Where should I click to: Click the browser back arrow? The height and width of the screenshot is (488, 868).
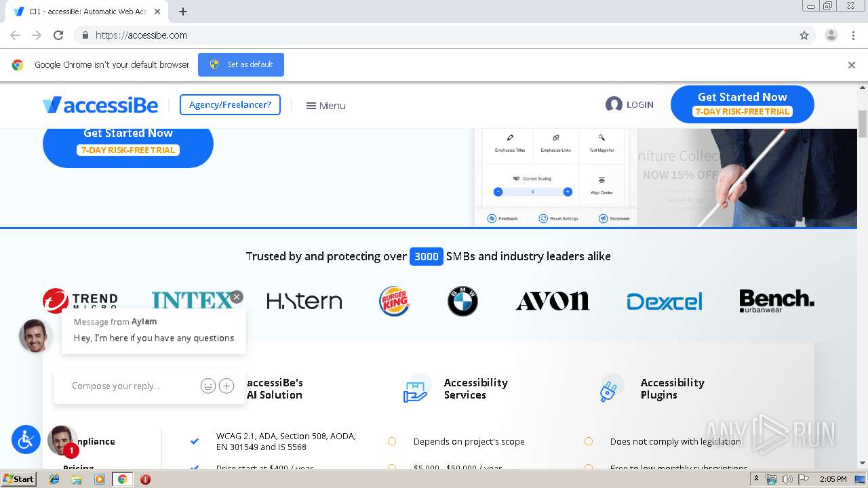click(15, 35)
